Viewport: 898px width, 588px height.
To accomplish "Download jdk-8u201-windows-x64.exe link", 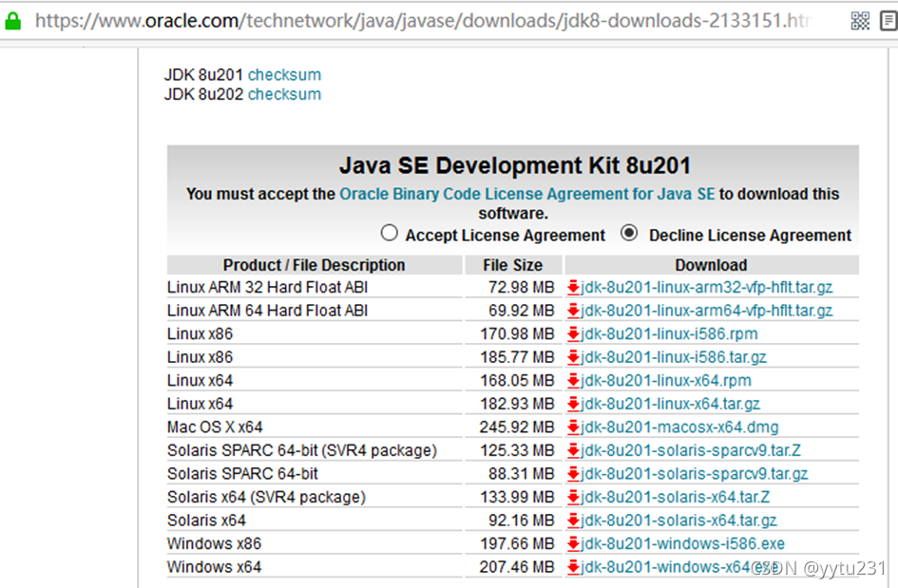I will point(679,567).
